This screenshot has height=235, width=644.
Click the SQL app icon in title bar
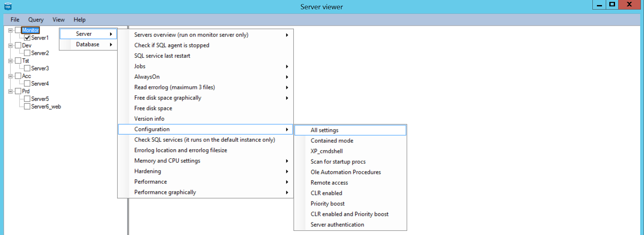(8, 6)
